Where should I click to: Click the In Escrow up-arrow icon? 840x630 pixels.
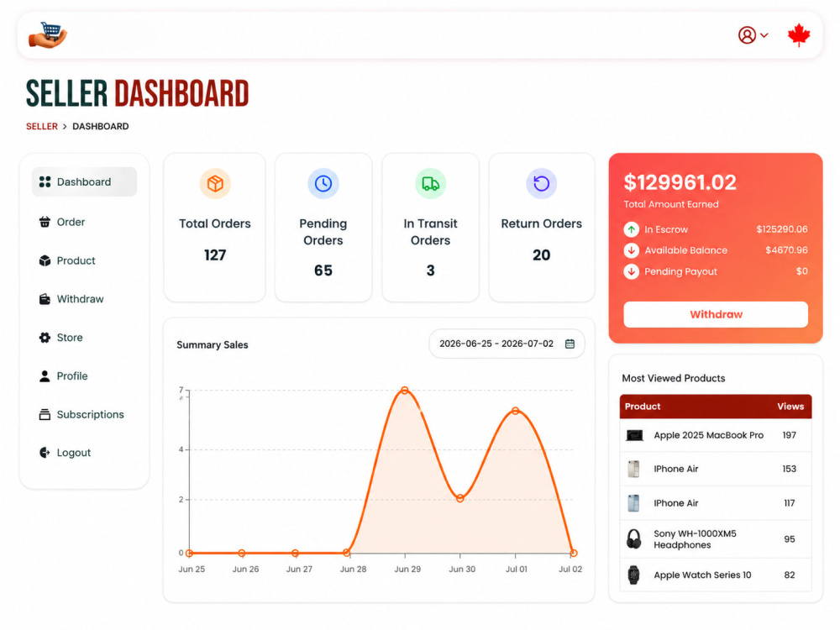coord(631,229)
